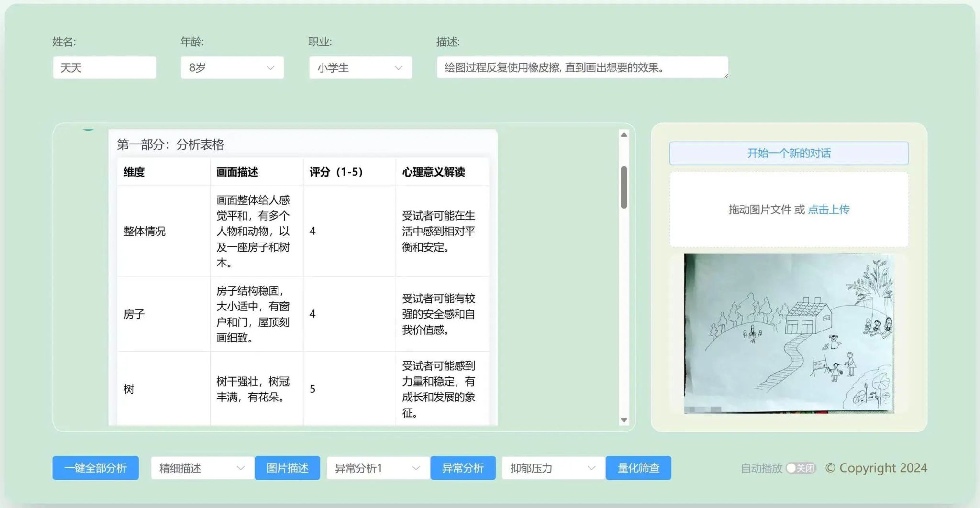Viewport: 980px width, 508px height.
Task: Open the 精细描述 dropdown
Action: click(202, 468)
